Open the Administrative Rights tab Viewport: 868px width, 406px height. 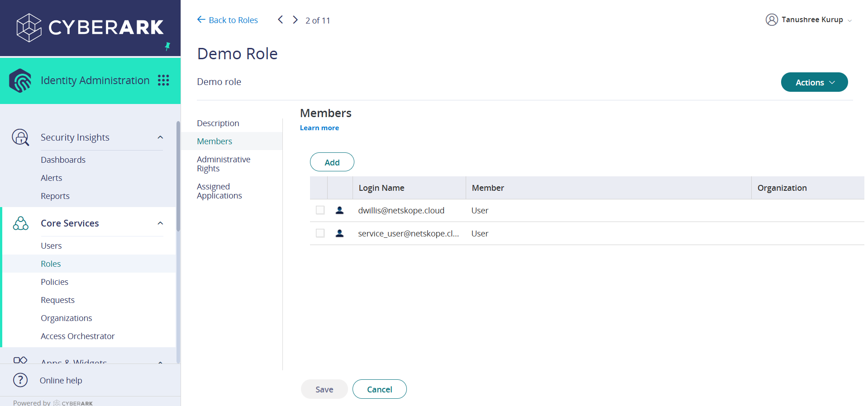point(224,164)
